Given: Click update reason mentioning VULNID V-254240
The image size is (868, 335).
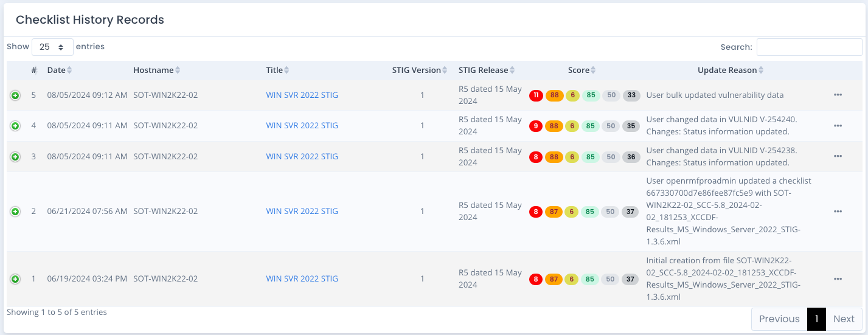Looking at the screenshot, I should click(721, 125).
